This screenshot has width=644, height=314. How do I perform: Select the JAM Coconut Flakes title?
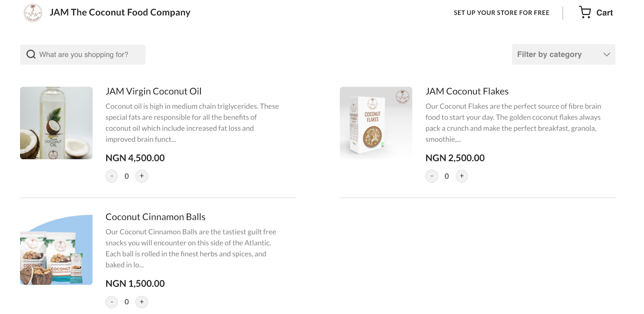pyautogui.click(x=467, y=91)
